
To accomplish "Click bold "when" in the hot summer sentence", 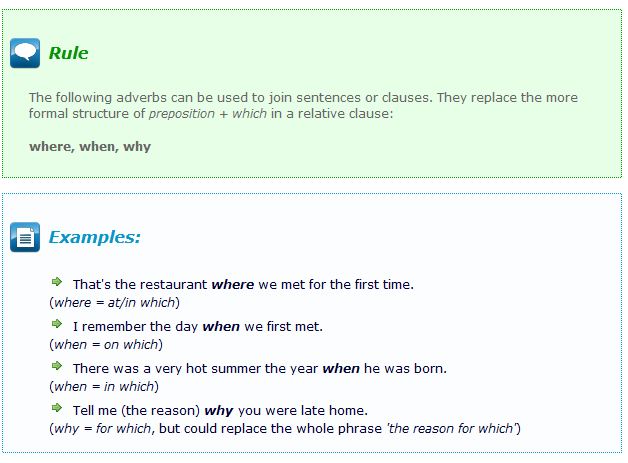I will point(340,369).
